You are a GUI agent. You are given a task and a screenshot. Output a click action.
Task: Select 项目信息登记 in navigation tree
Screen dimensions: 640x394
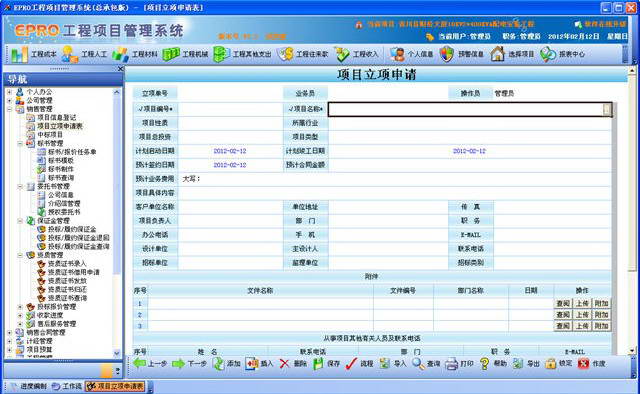click(x=57, y=118)
